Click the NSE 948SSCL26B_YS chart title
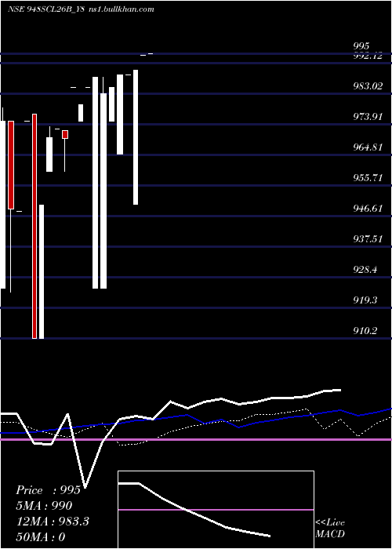The width and height of the screenshot is (392, 549). tap(45, 9)
